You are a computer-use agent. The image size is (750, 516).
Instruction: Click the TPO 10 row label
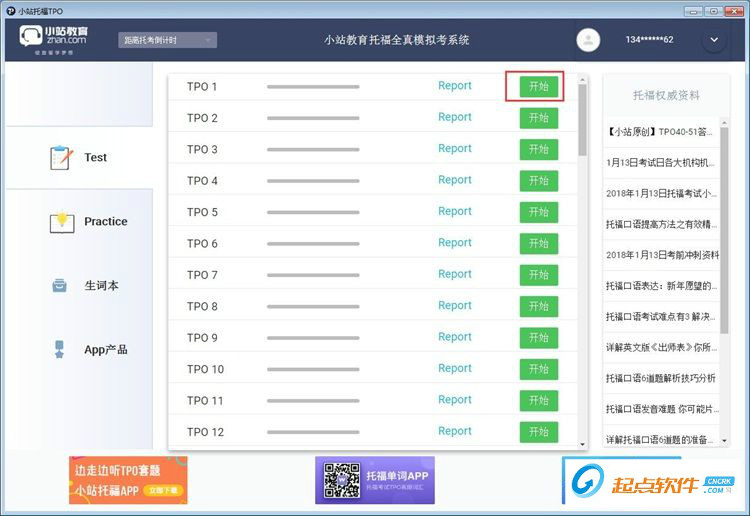[205, 369]
